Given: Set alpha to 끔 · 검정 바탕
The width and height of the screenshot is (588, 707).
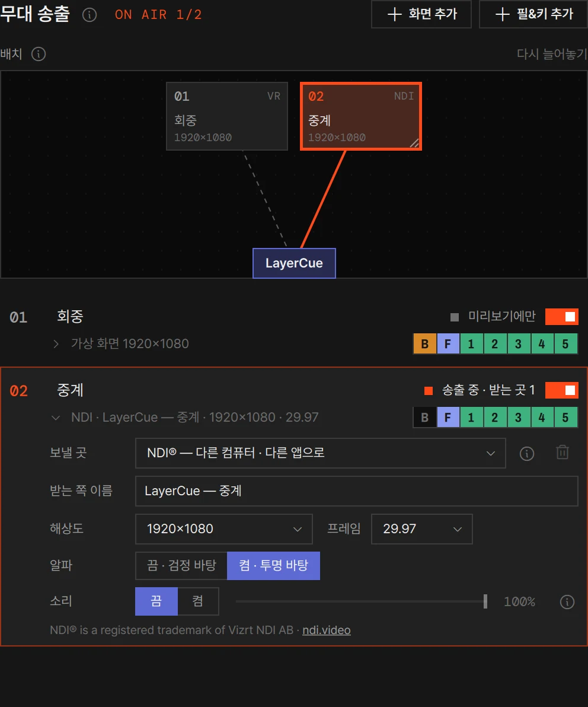Looking at the screenshot, I should [181, 565].
